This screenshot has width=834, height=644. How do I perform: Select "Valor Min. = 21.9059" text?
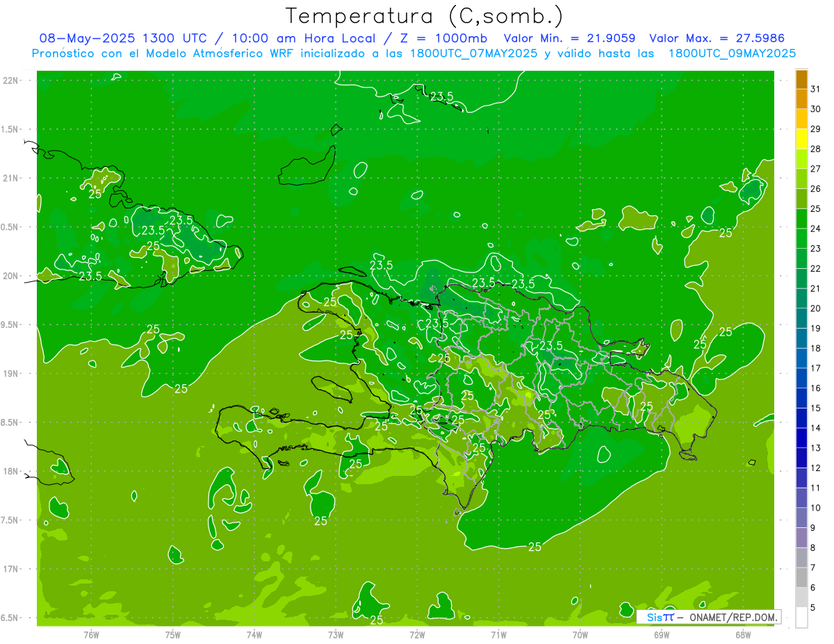(569, 38)
